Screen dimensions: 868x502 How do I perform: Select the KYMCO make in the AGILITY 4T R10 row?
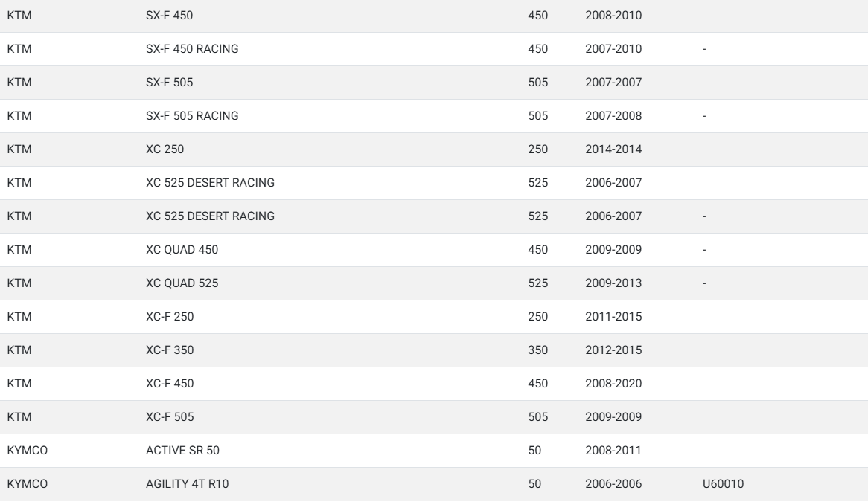tap(27, 483)
